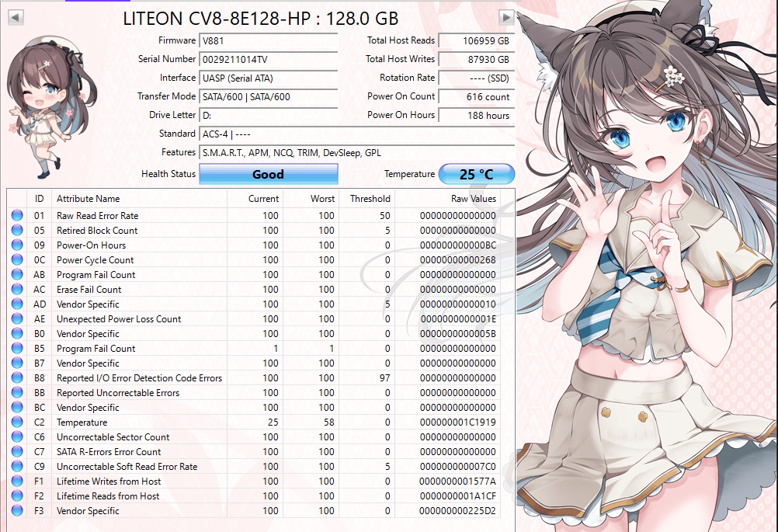
Task: Click status icon for Lifetime Writes from Host
Action: (x=17, y=482)
